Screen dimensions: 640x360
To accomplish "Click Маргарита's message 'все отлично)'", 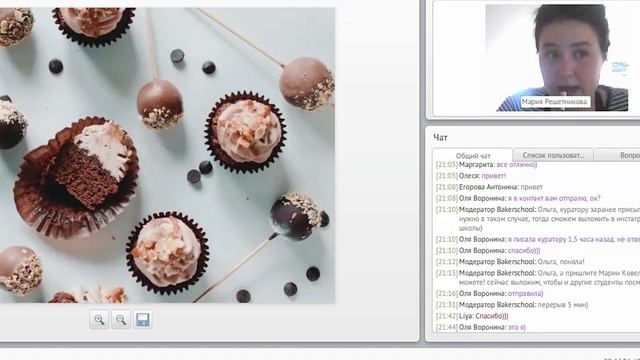I will coord(486,164).
